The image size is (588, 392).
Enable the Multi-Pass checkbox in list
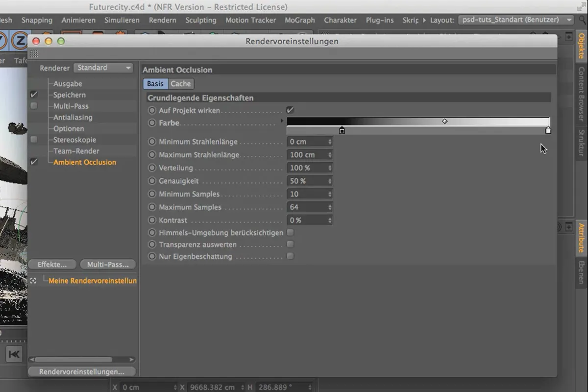(34, 106)
